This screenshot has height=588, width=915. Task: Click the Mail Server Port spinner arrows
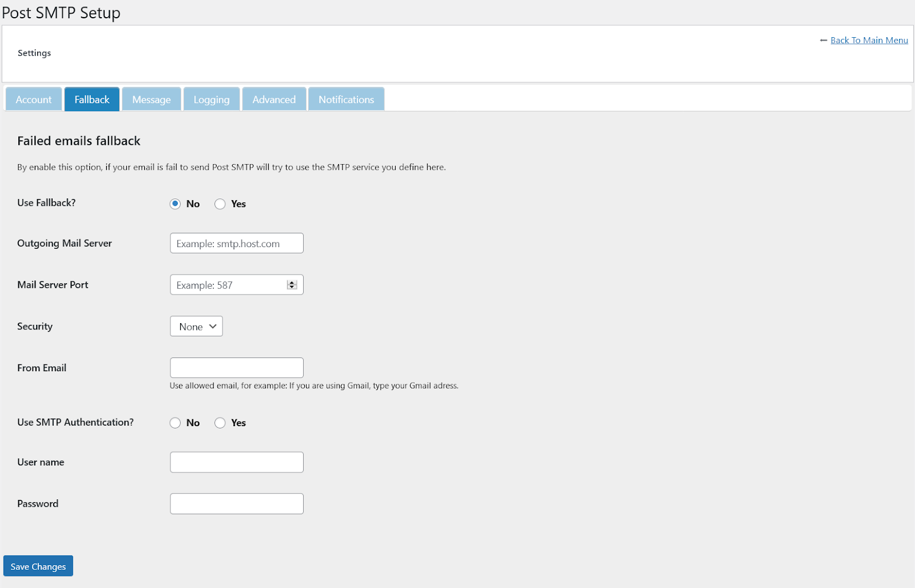pyautogui.click(x=292, y=285)
